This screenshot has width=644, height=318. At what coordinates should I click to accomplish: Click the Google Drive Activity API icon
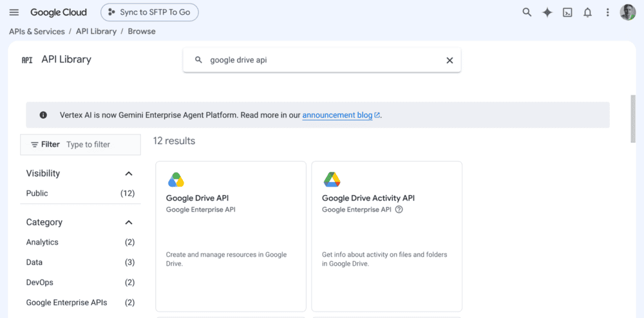point(332,180)
